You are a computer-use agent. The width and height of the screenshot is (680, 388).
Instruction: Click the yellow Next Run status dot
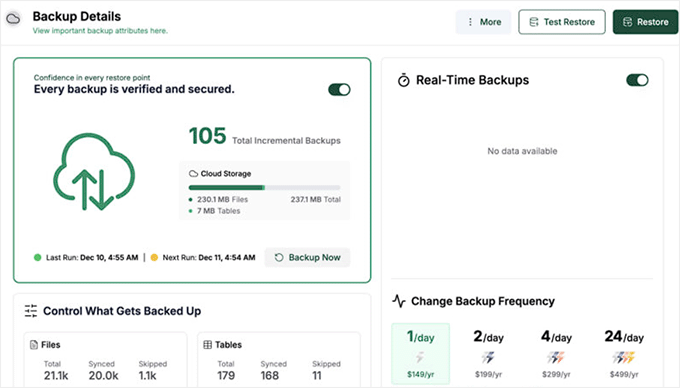(x=154, y=258)
